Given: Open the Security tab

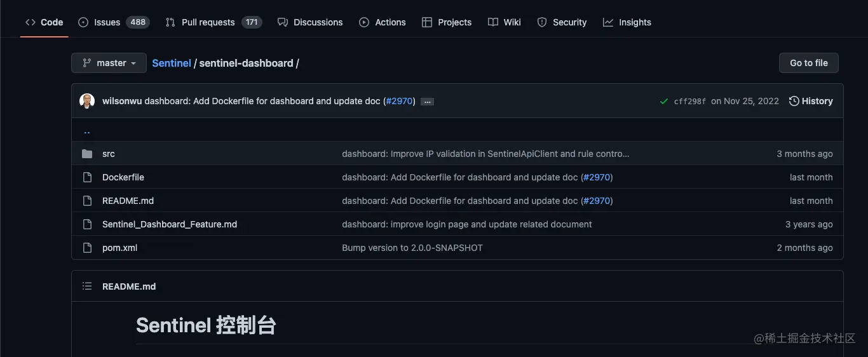Looking at the screenshot, I should tap(562, 22).
